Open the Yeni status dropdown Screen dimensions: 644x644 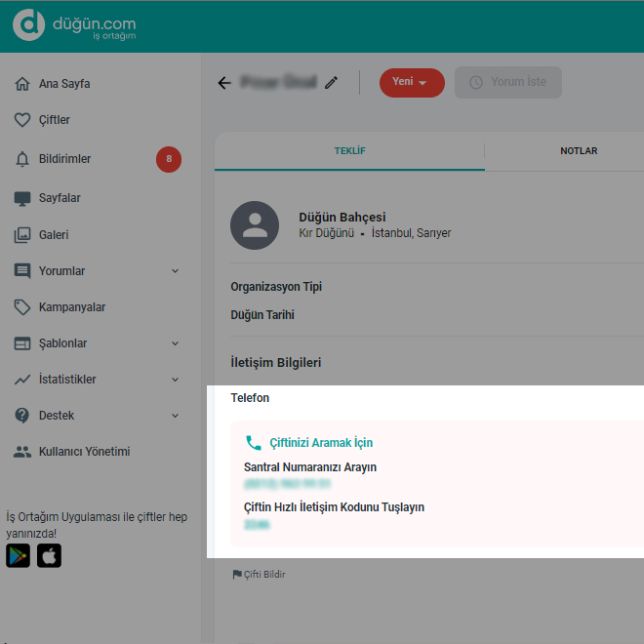(x=411, y=83)
